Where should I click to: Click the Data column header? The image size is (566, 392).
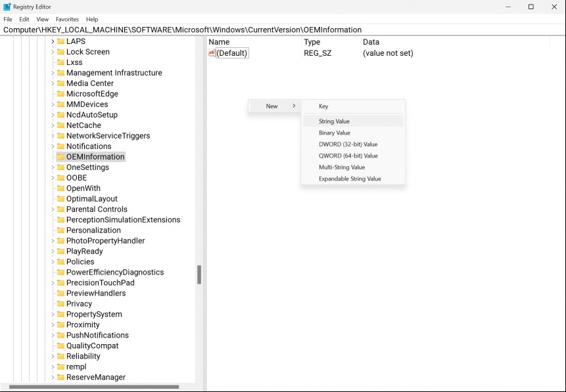[x=455, y=42]
